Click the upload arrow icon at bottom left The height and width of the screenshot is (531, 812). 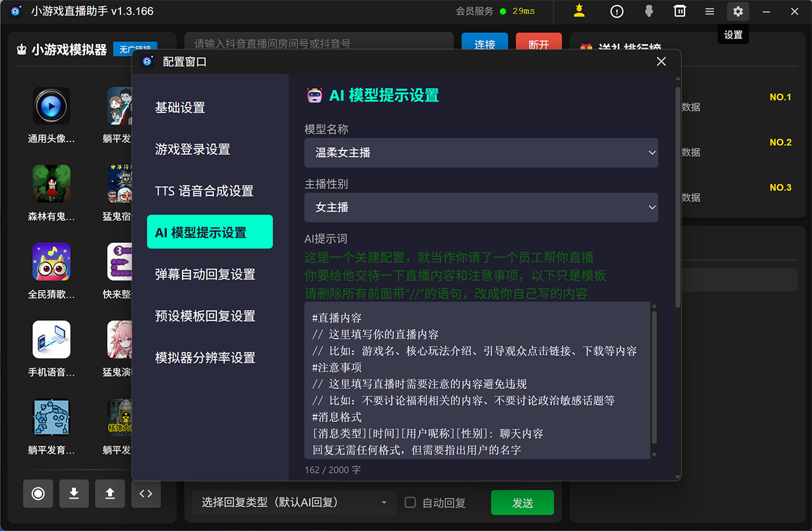click(x=110, y=494)
